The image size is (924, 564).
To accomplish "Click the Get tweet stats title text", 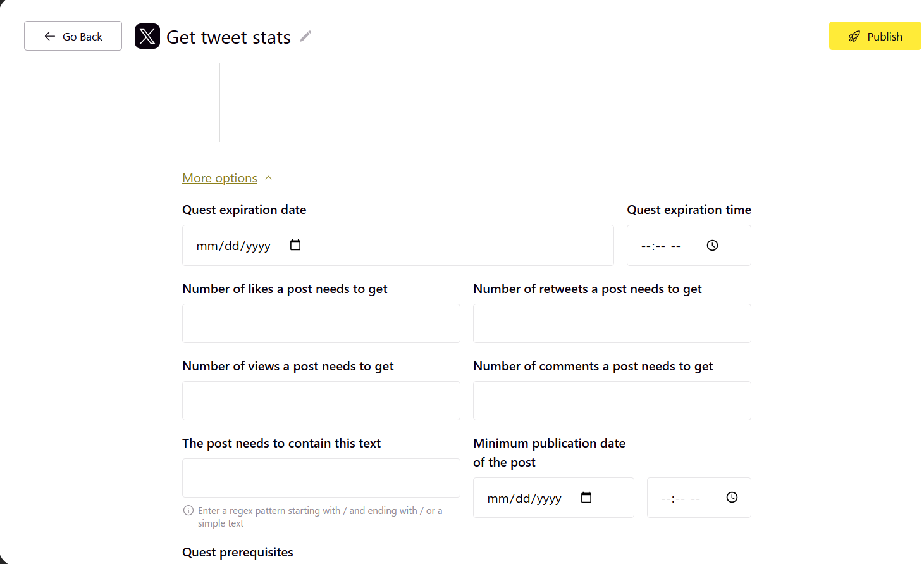I will click(228, 37).
